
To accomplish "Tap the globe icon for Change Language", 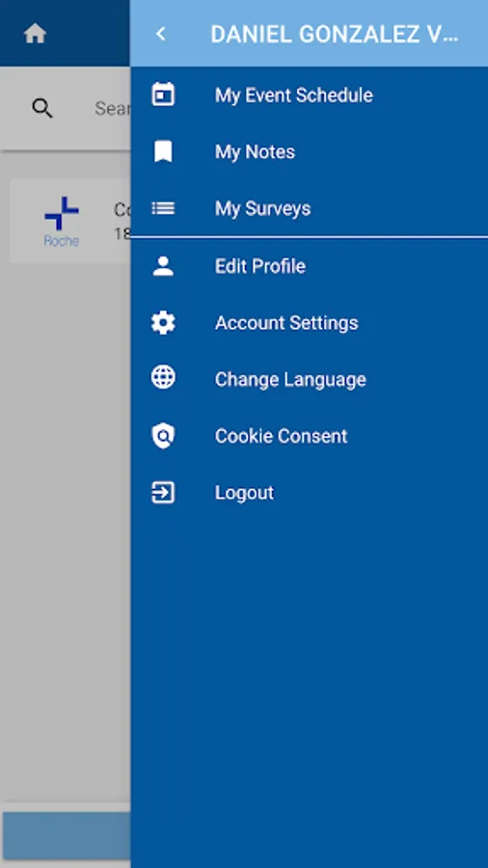I will [163, 378].
